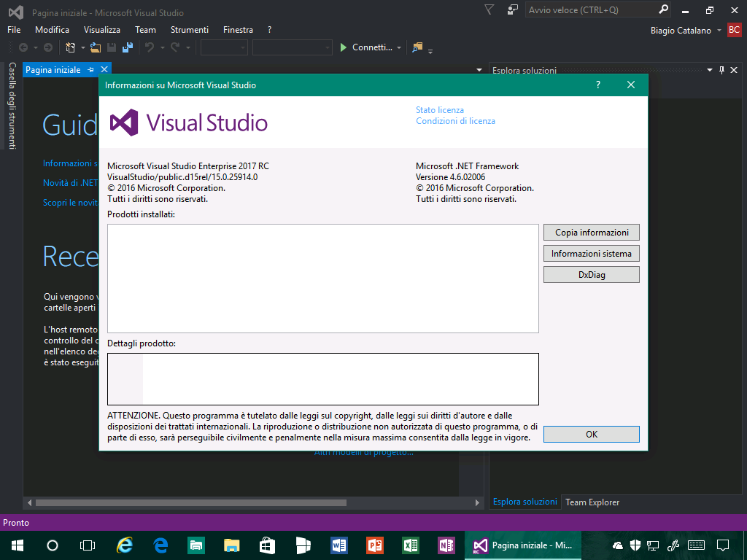This screenshot has width=747, height=560.
Task: Click the Copia informazioni button
Action: [592, 233]
